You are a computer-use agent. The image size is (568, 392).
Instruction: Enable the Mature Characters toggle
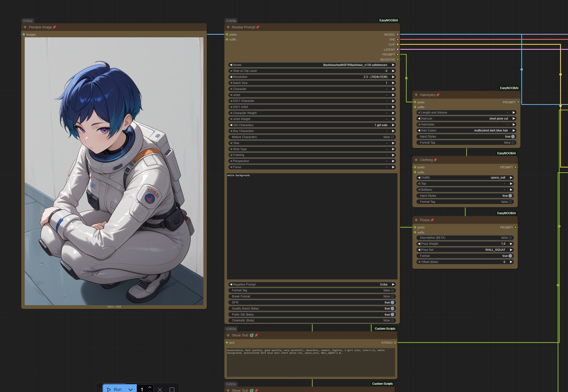pyautogui.click(x=392, y=137)
